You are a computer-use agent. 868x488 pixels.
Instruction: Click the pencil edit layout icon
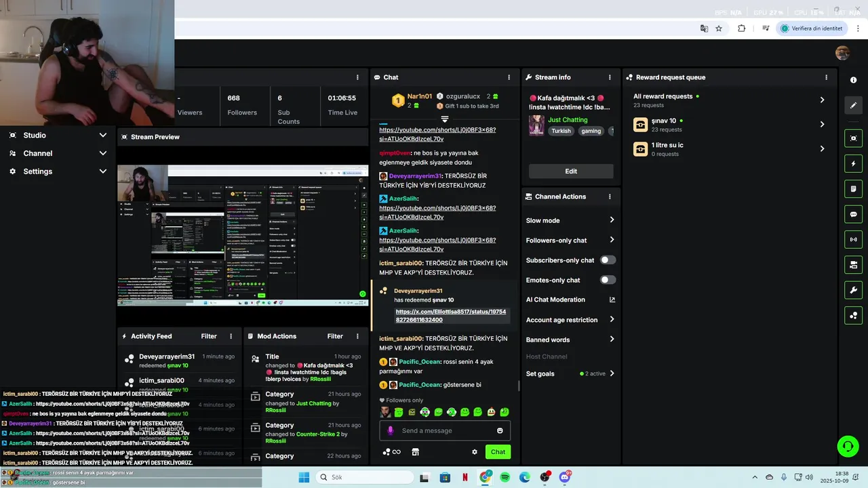tap(853, 105)
